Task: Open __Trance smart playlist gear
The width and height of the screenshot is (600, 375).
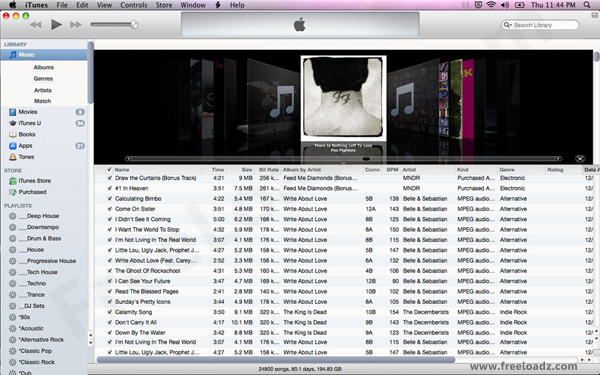Action: 13,295
